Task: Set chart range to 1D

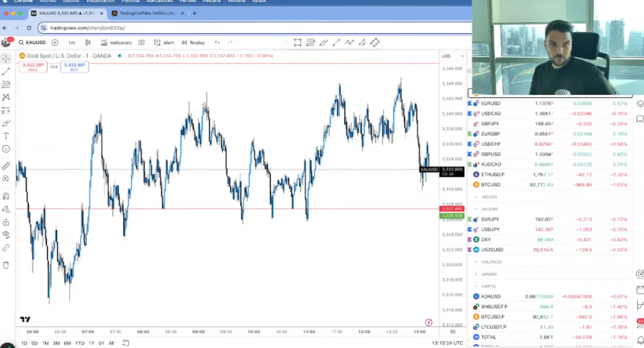Action: tap(24, 343)
